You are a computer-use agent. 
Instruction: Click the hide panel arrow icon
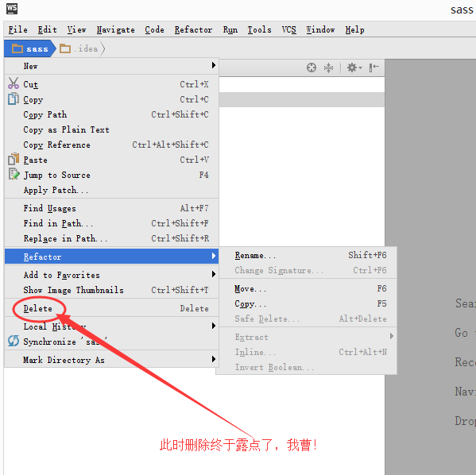(373, 68)
